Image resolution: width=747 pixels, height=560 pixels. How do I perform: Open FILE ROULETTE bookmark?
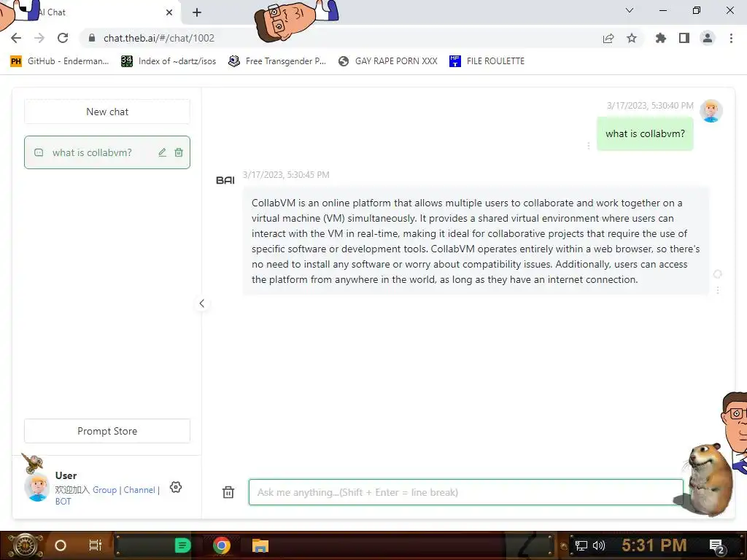[487, 61]
